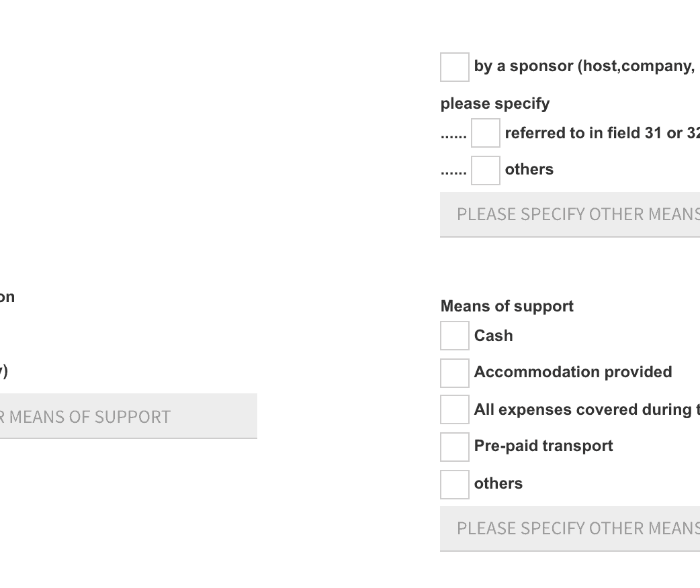Click the 'Pre-paid transport' label text
The width and height of the screenshot is (700, 588).
[543, 446]
